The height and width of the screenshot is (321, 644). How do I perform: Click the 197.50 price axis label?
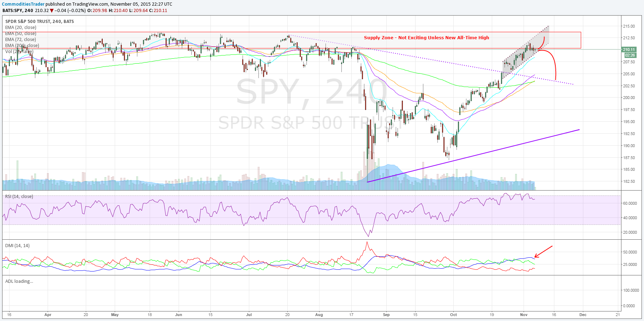pos(629,110)
